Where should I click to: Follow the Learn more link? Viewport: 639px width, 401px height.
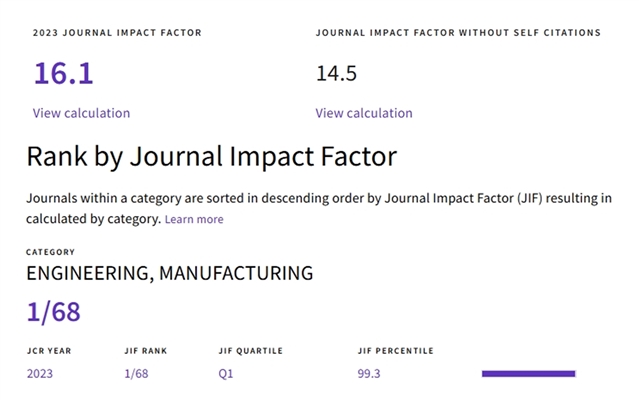194,219
